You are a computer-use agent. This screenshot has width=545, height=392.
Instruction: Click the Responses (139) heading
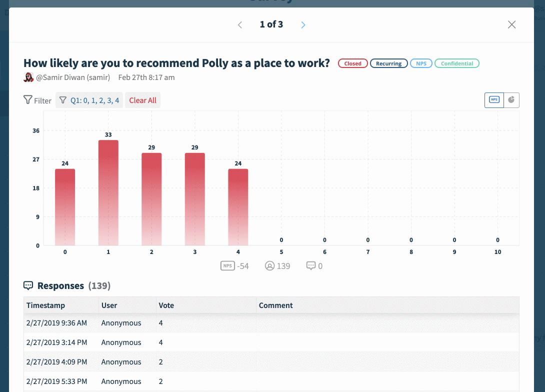(x=74, y=285)
